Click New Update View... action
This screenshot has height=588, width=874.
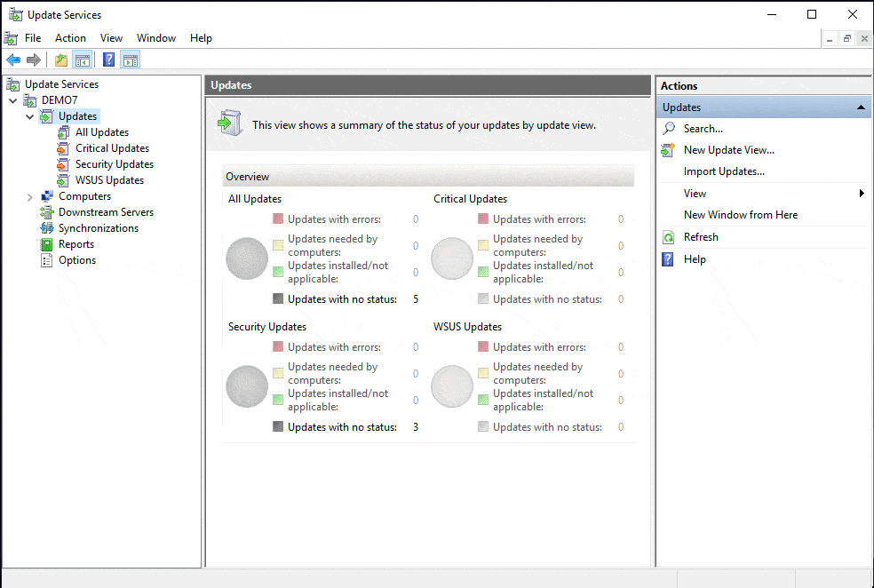coord(728,150)
